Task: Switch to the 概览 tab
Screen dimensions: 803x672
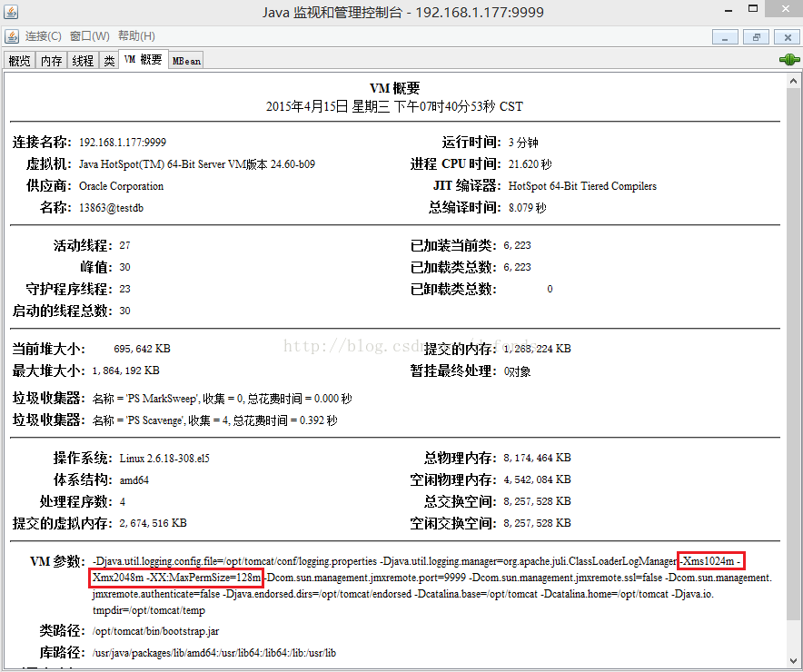Action: coord(19,61)
